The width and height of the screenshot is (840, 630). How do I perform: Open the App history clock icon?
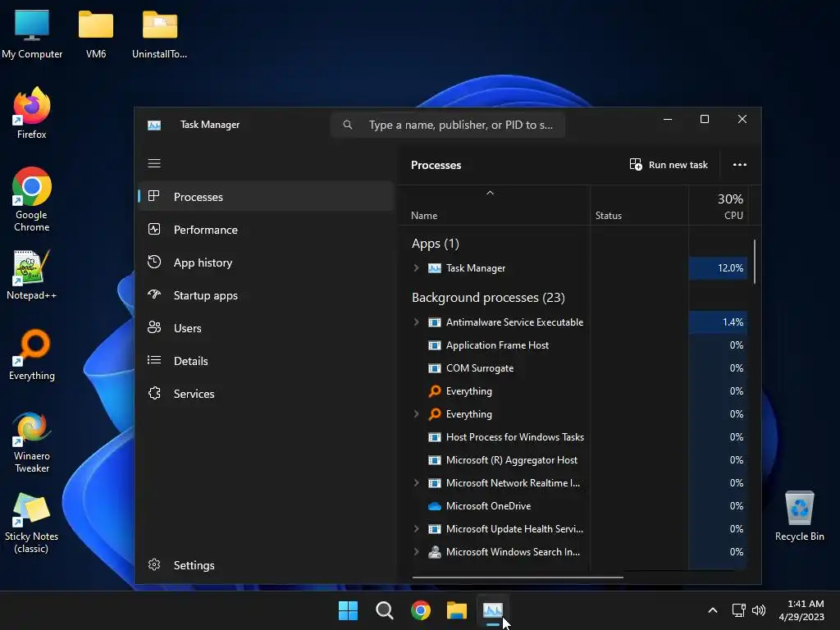(154, 262)
